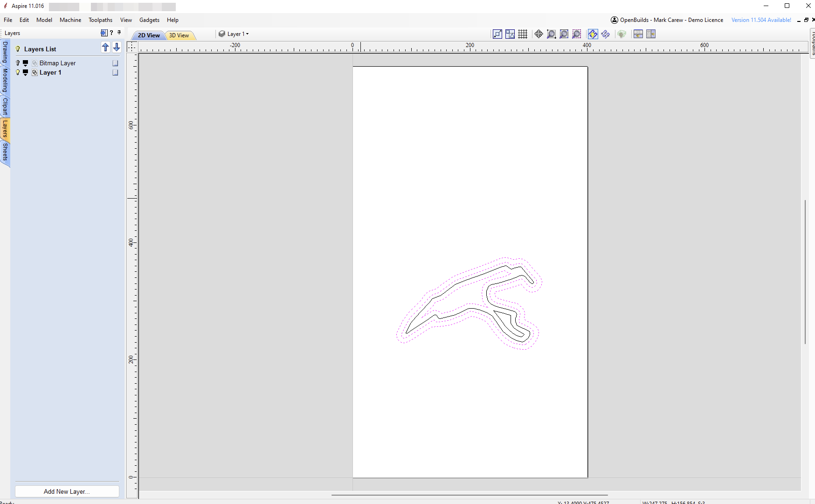Select the Pan view tool
This screenshot has width=815, height=504.
(x=539, y=34)
